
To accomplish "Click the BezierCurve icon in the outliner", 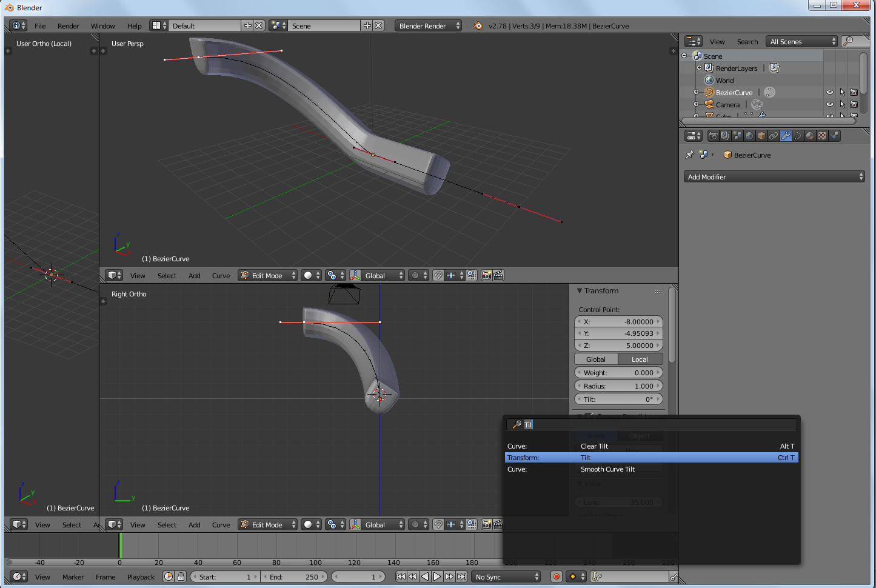I will (709, 92).
